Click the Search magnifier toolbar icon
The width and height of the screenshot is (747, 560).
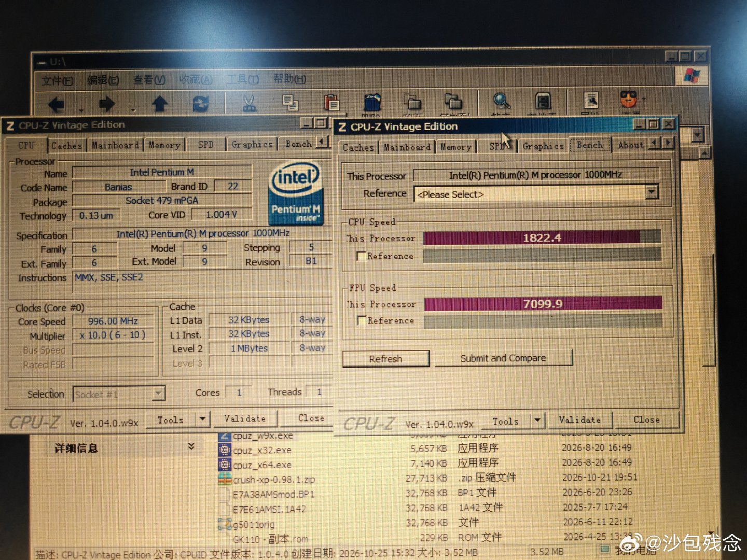point(501,101)
